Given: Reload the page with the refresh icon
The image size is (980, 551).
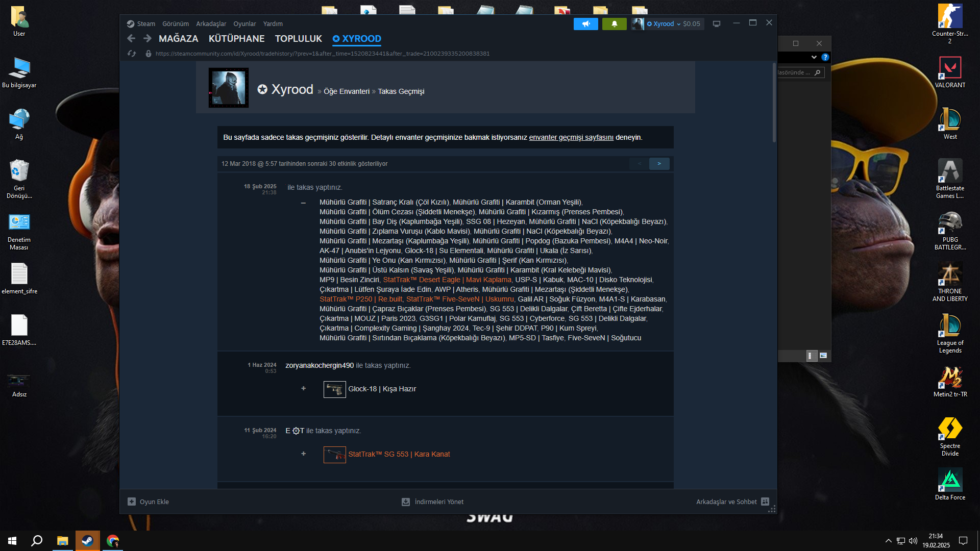Looking at the screenshot, I should tap(132, 54).
